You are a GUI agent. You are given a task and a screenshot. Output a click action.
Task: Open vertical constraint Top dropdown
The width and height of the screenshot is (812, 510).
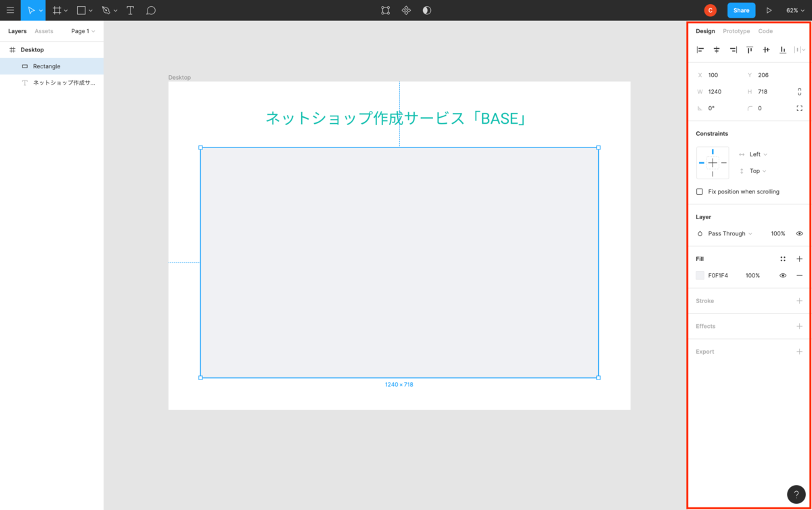758,171
